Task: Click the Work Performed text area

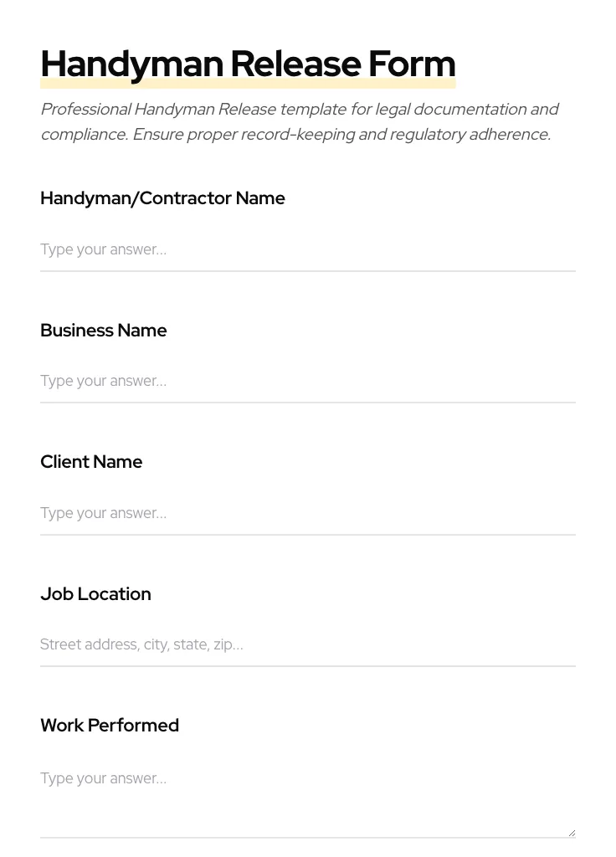Action: [307, 795]
